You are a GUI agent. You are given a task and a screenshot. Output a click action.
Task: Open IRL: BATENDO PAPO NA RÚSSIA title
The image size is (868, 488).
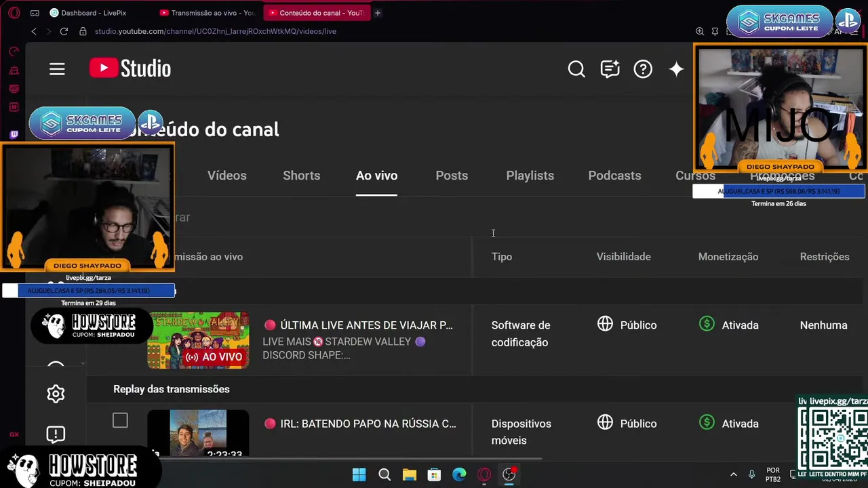pyautogui.click(x=368, y=424)
